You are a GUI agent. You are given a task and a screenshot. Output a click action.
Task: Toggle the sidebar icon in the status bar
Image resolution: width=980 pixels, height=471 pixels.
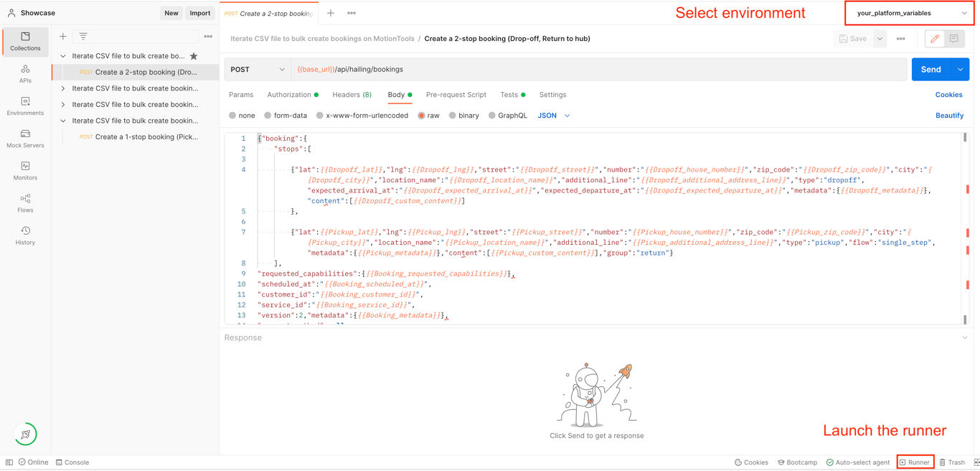click(x=9, y=462)
